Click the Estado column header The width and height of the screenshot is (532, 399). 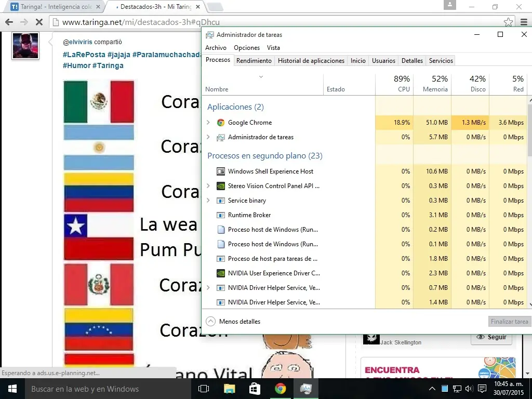pos(349,84)
